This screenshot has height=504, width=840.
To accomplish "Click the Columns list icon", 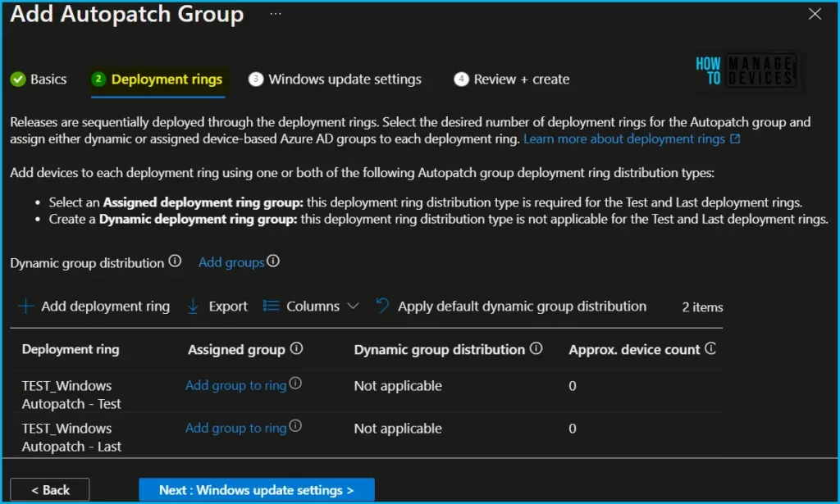I will [x=271, y=306].
